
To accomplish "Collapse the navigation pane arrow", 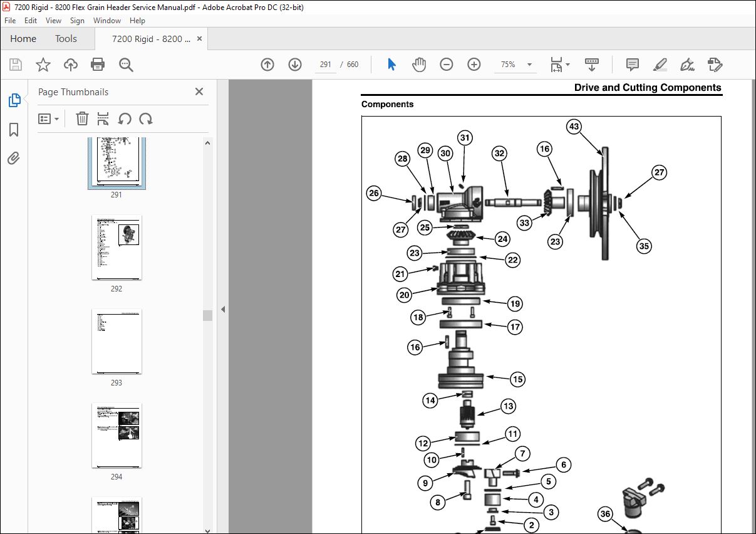I will [222, 309].
